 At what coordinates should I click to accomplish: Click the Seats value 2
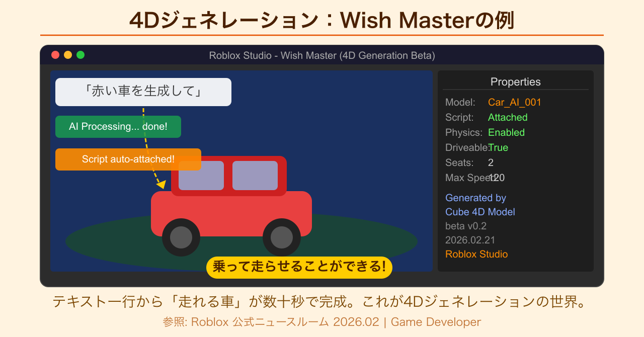tap(491, 162)
